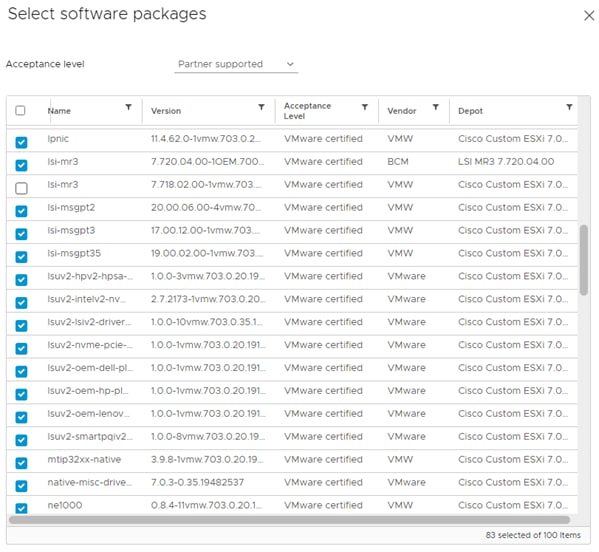Image resolution: width=599 pixels, height=552 pixels.
Task: Click VMware vendor cell in native-misc-drive row
Action: pos(406,482)
